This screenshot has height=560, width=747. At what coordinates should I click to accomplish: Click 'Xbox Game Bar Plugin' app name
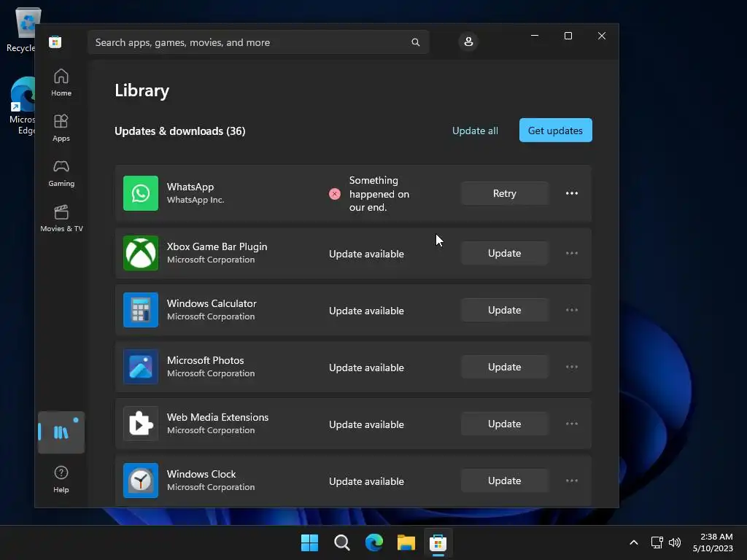coord(217,246)
